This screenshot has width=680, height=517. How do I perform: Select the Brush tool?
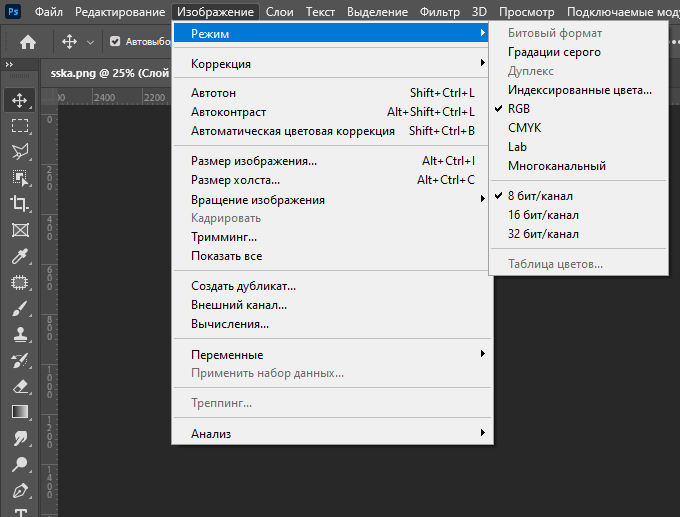19,309
